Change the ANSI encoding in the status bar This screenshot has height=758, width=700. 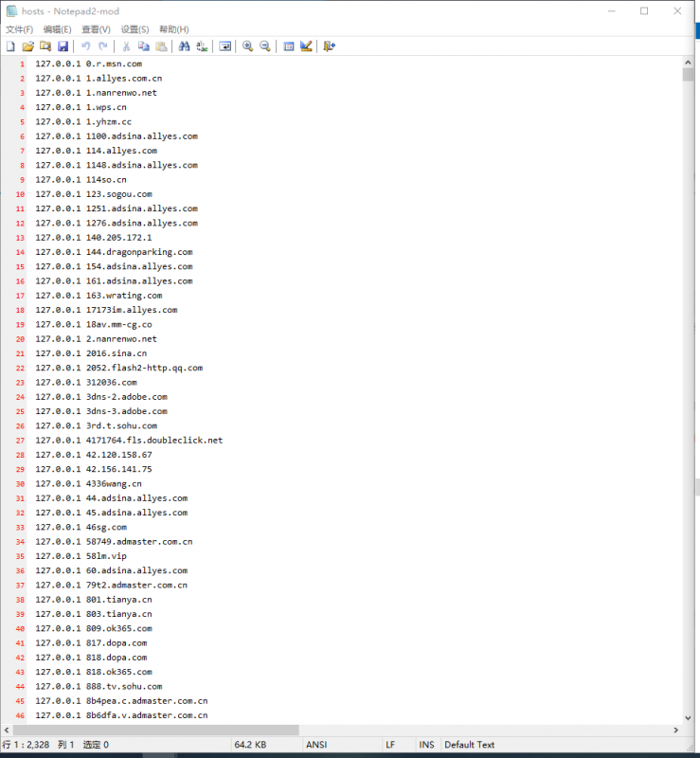[316, 745]
